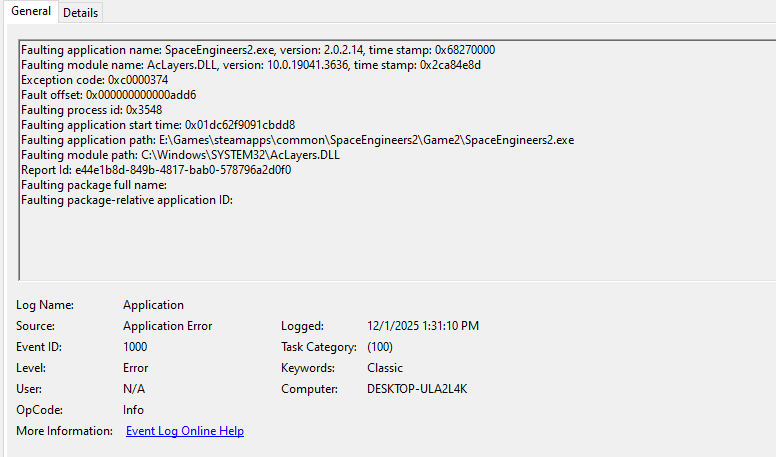This screenshot has width=776, height=457.
Task: Click the Computer name DESKTOP-ULA2L4K
Action: point(417,389)
